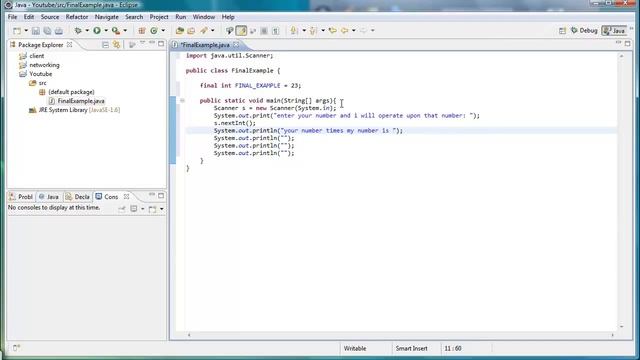The image size is (640, 360).
Task: Click the Open Perspective icon
Action: click(x=562, y=31)
